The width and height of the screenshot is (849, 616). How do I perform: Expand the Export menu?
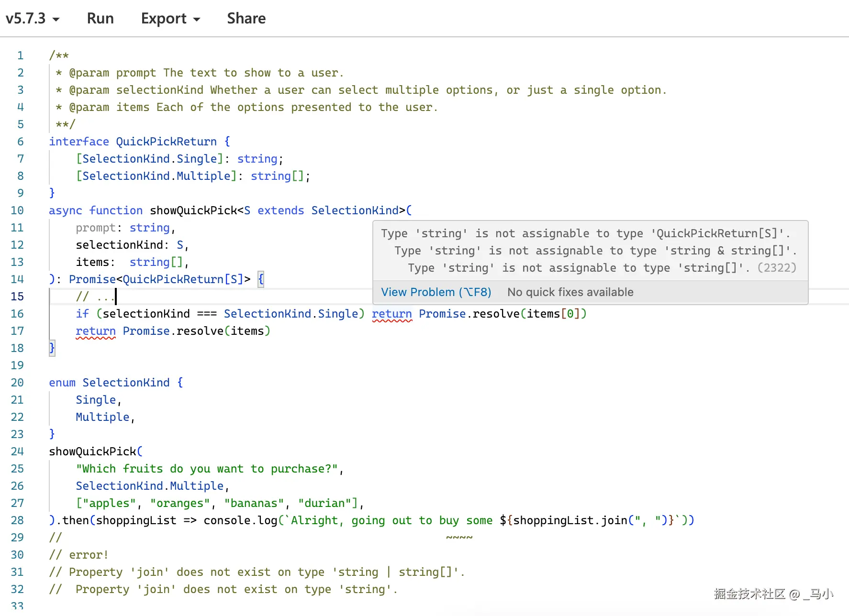170,19
